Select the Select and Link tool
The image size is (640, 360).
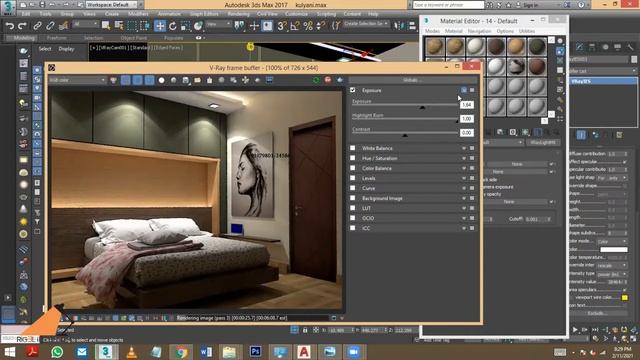pos(37,26)
